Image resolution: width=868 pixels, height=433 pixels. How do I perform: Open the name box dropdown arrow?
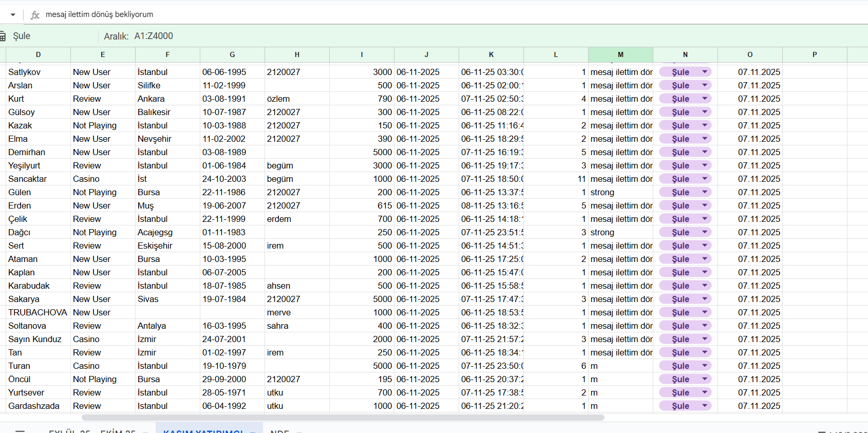[13, 14]
